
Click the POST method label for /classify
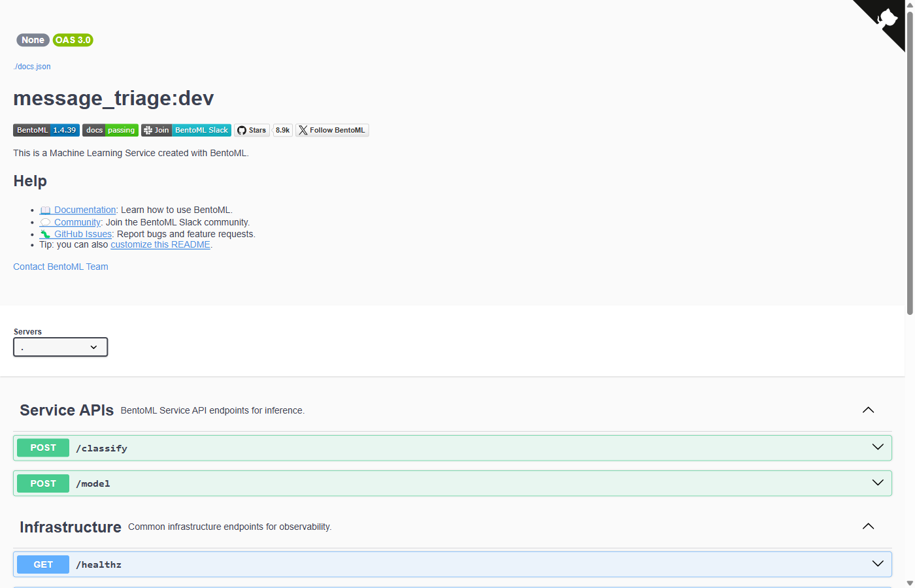[x=43, y=448]
